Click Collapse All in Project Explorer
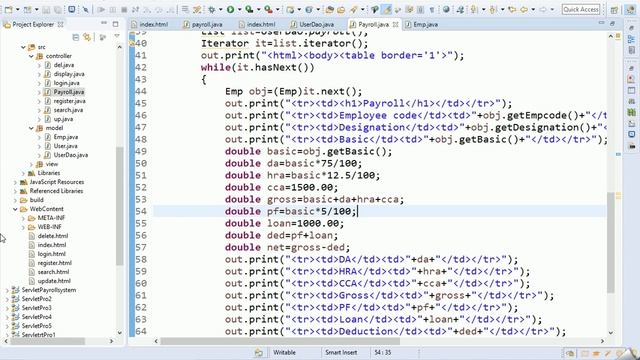This screenshot has height=360, width=640. [x=76, y=37]
